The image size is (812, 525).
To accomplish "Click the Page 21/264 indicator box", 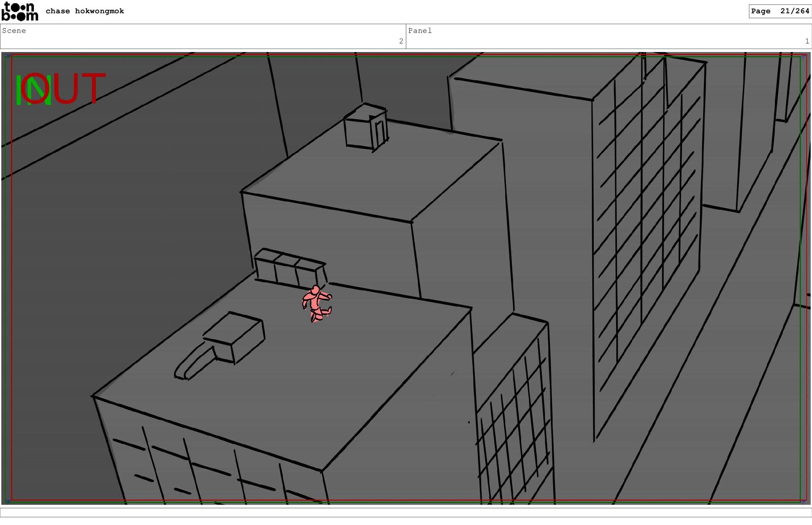I will [x=779, y=11].
